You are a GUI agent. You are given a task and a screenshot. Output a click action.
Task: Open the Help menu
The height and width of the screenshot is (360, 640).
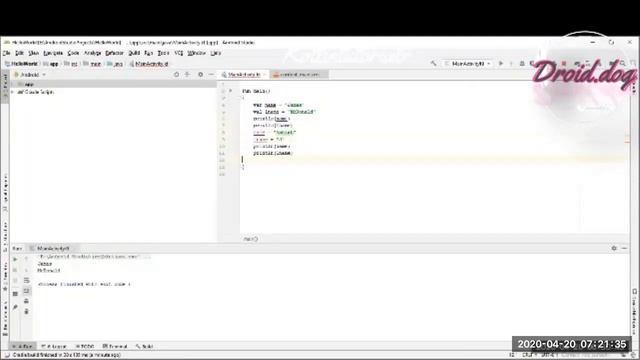tap(216, 53)
